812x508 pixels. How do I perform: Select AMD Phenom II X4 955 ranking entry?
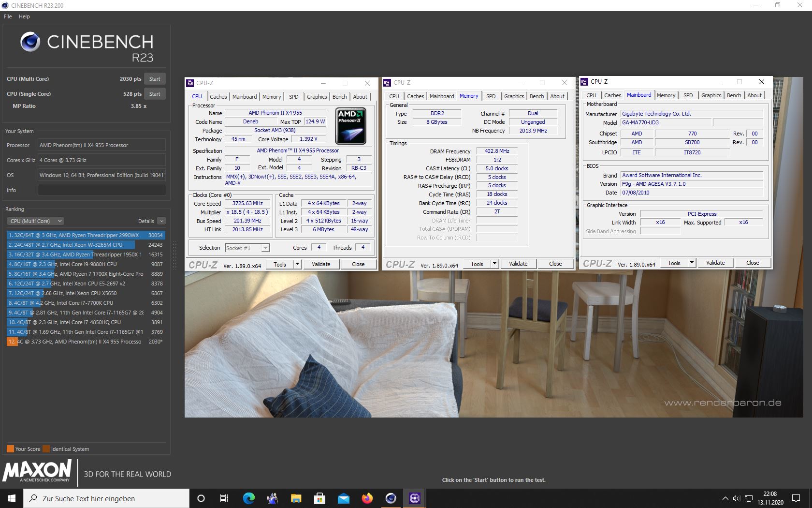[x=86, y=342]
